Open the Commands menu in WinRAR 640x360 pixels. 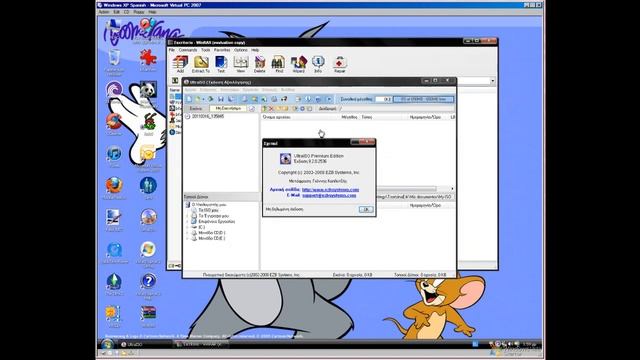(188, 50)
